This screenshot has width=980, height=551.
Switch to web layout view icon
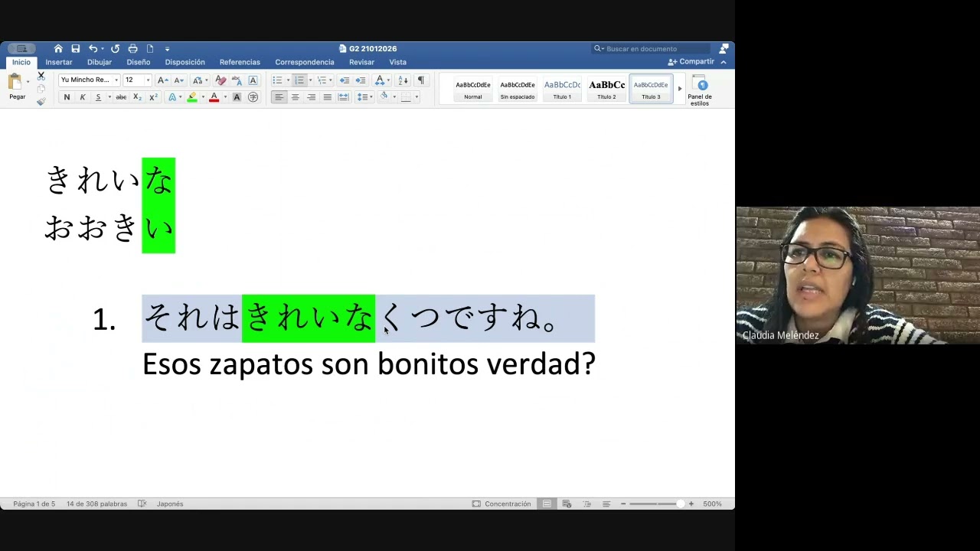(x=567, y=504)
